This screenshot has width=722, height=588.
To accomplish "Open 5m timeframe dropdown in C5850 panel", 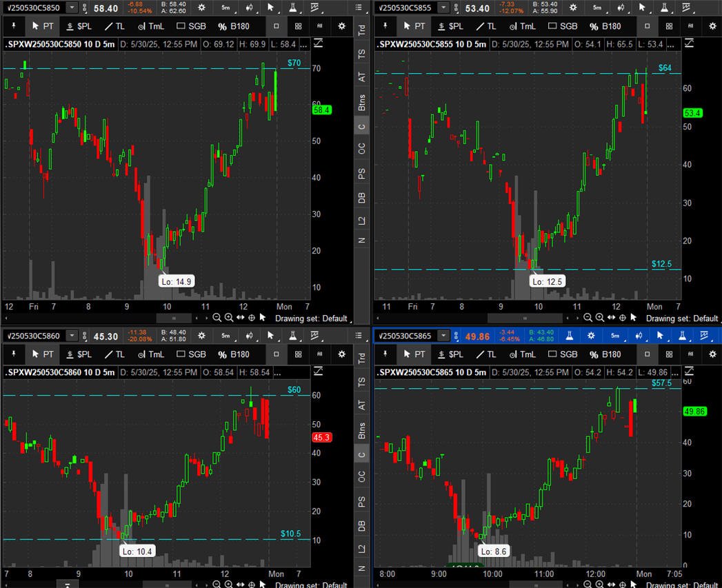I will [226, 8].
